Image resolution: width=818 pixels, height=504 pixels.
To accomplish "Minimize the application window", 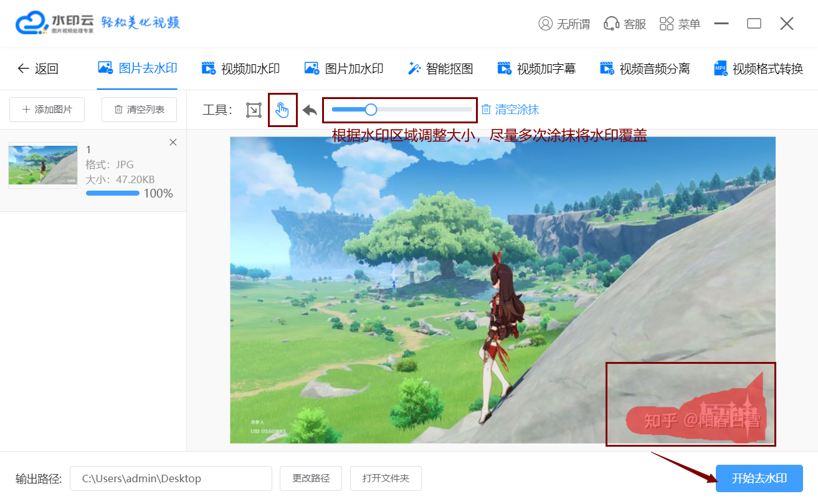I will click(x=722, y=24).
